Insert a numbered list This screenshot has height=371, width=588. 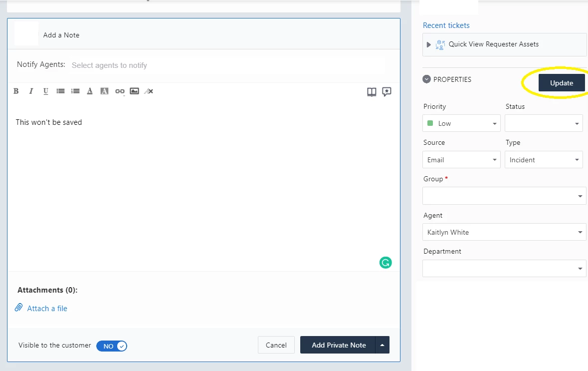tap(75, 91)
